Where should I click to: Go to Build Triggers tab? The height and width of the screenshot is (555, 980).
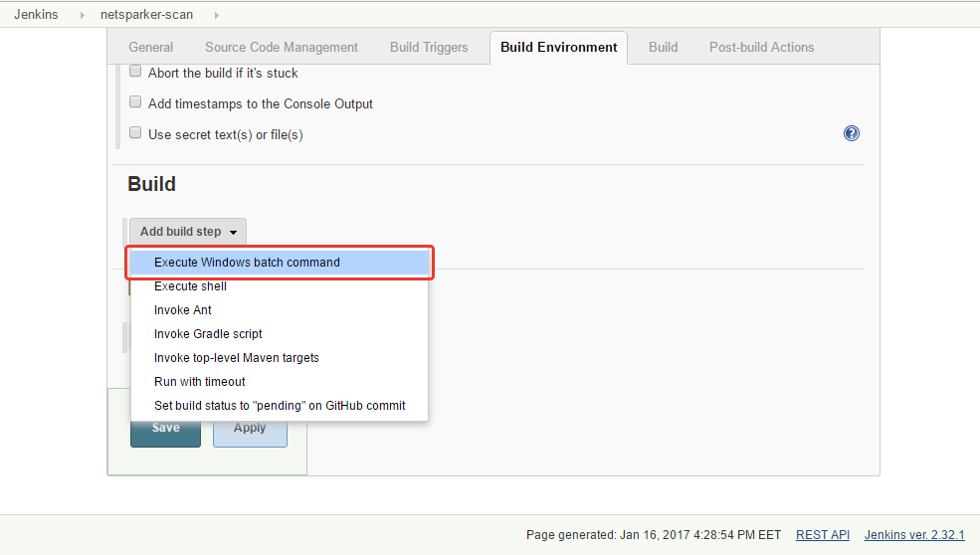click(x=429, y=47)
